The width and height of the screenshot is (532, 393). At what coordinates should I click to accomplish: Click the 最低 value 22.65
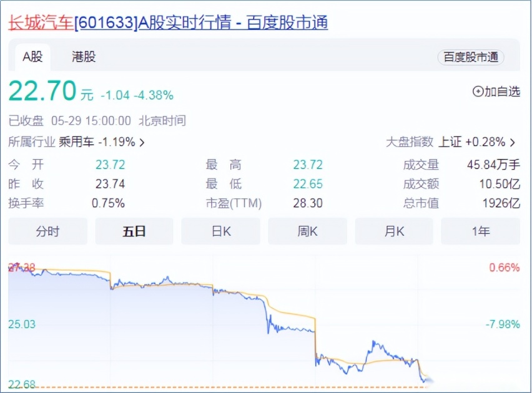pos(308,184)
